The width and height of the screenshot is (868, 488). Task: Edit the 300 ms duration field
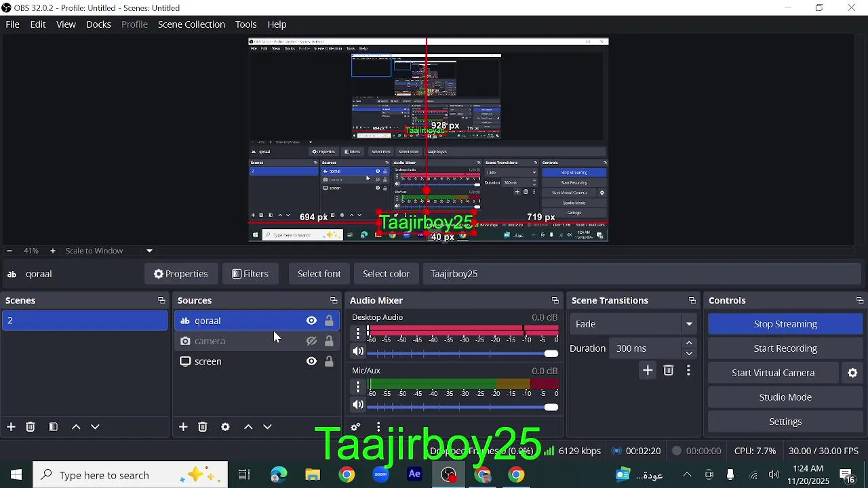646,348
